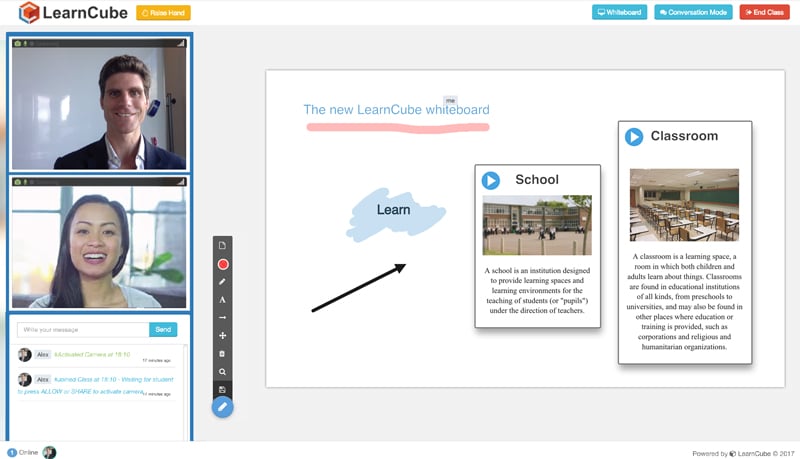Select 'The new LearnCube whiteboard' title text
800x459 pixels.
[396, 110]
